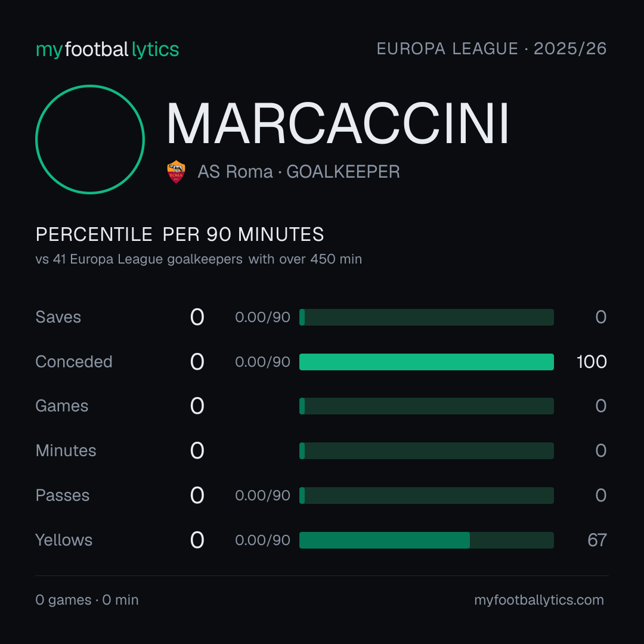Select the Minutes stat label
The width and height of the screenshot is (644, 644).
point(66,451)
